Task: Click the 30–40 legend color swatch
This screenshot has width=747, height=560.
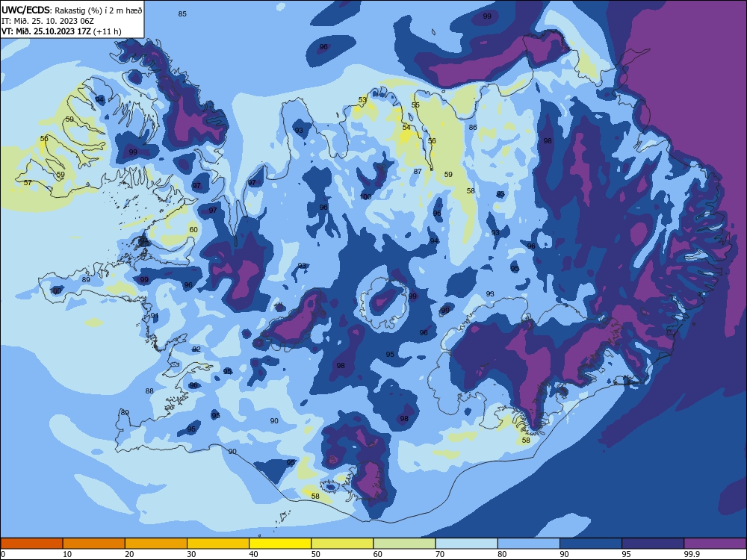Action: pyautogui.click(x=218, y=544)
